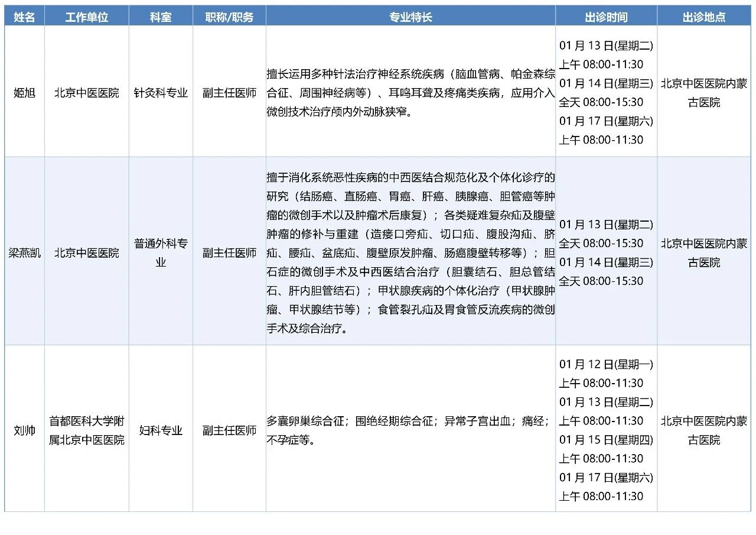Select the doctor name 姬旭
This screenshot has width=756, height=535.
click(x=24, y=93)
